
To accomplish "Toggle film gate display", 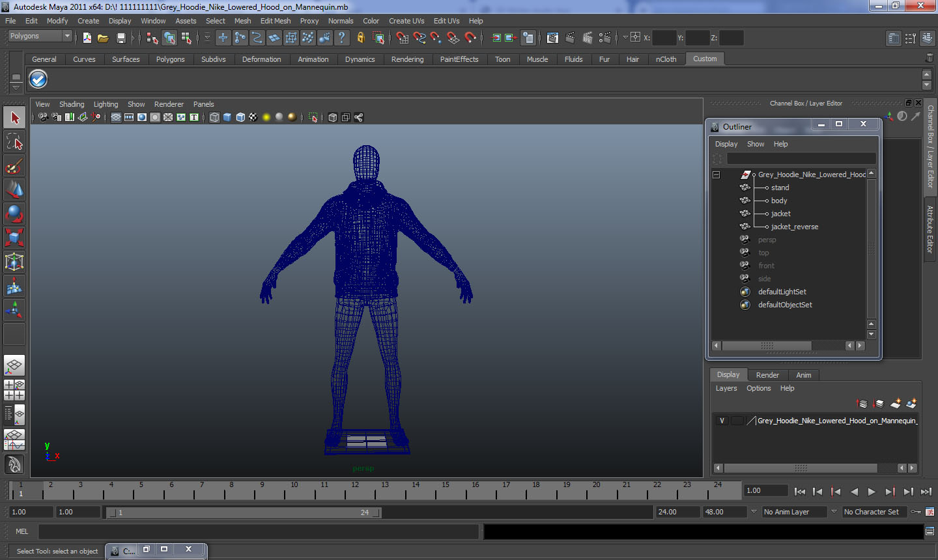I will click(129, 117).
